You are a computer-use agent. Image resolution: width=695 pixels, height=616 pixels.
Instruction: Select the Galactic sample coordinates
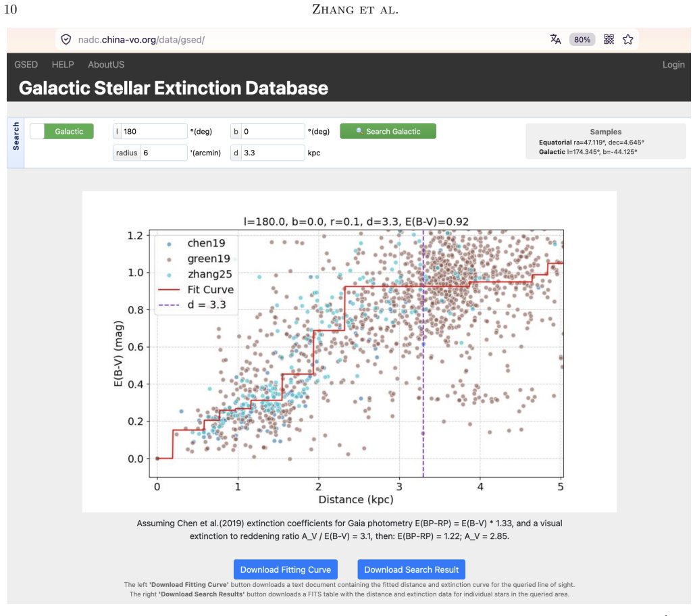coord(588,151)
